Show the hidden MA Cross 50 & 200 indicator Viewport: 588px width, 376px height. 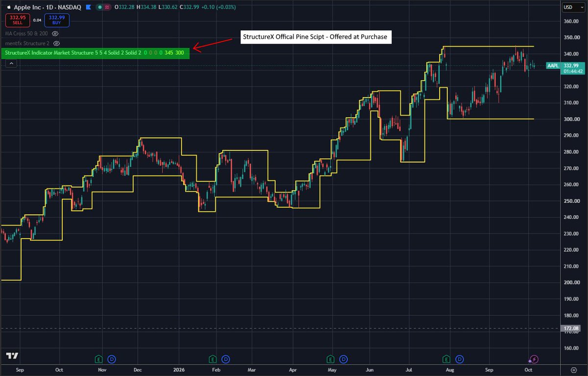click(55, 33)
